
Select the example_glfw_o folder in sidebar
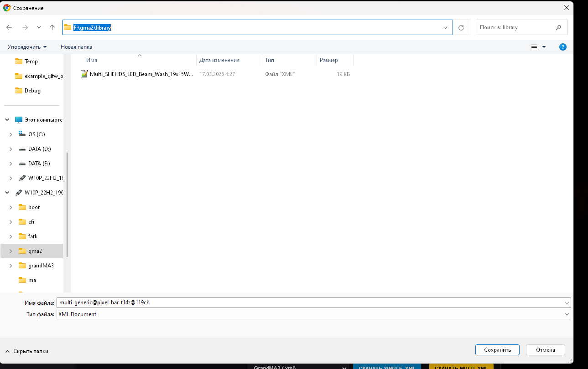click(x=39, y=76)
